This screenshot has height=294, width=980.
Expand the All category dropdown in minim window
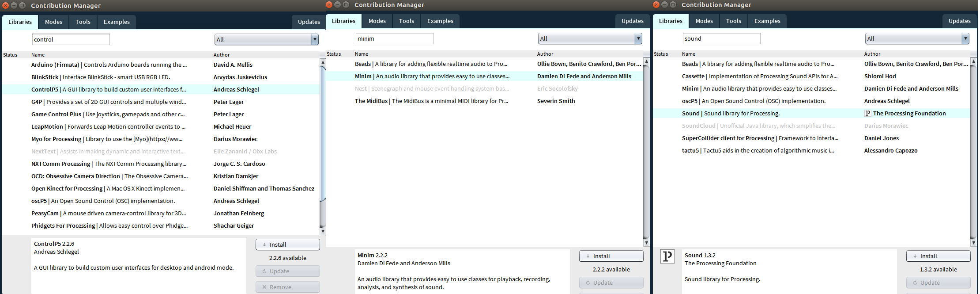[x=590, y=38]
